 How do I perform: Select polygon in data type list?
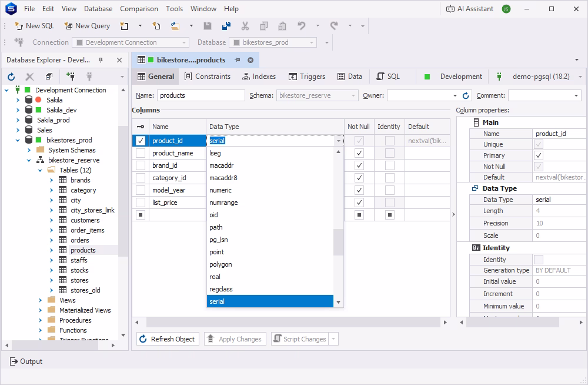pyautogui.click(x=270, y=264)
